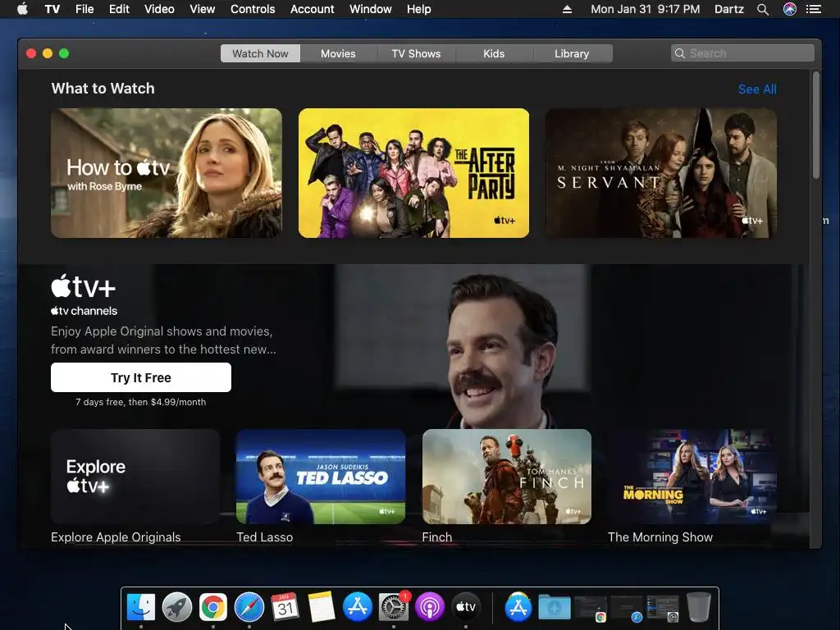Click the 'What to Watch' heading

coord(103,89)
